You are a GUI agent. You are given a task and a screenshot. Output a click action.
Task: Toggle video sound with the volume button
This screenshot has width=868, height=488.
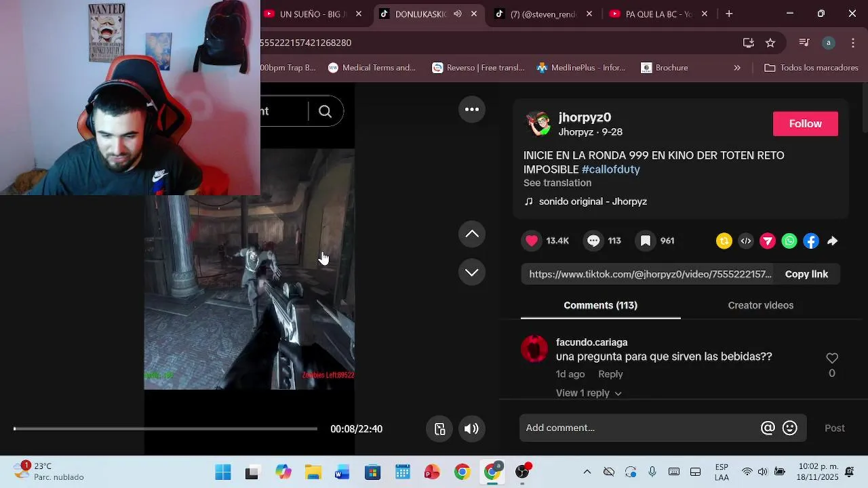tap(471, 428)
